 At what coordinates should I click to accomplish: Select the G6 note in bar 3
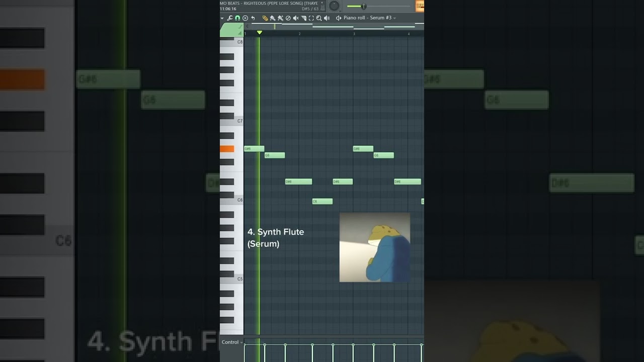point(383,155)
